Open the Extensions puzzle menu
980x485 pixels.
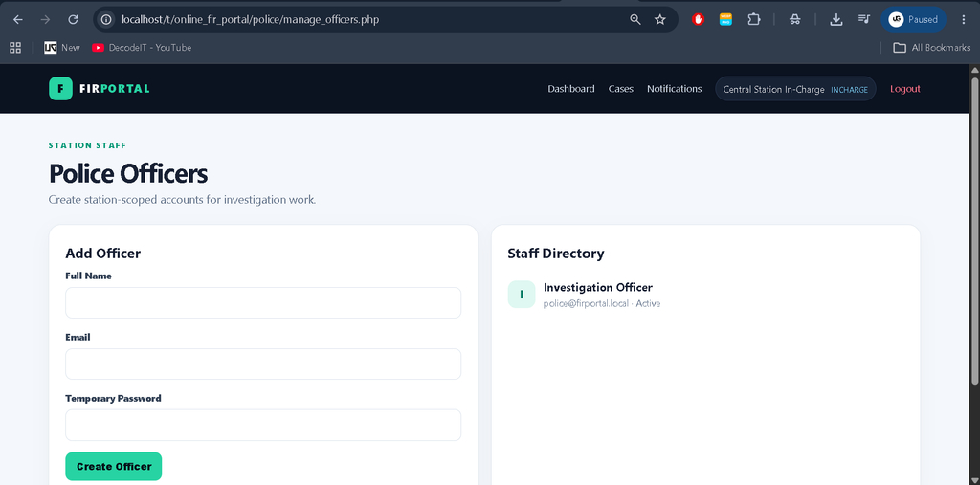click(x=754, y=19)
